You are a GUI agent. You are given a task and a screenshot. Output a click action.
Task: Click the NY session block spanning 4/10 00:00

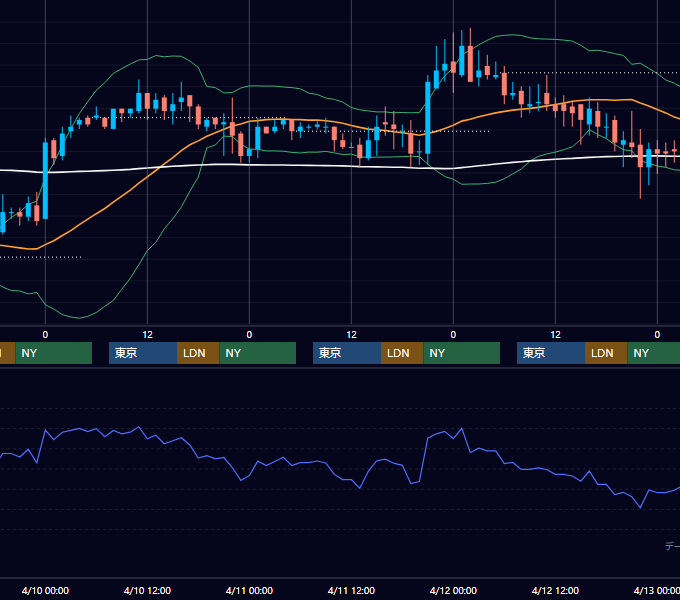point(54,353)
